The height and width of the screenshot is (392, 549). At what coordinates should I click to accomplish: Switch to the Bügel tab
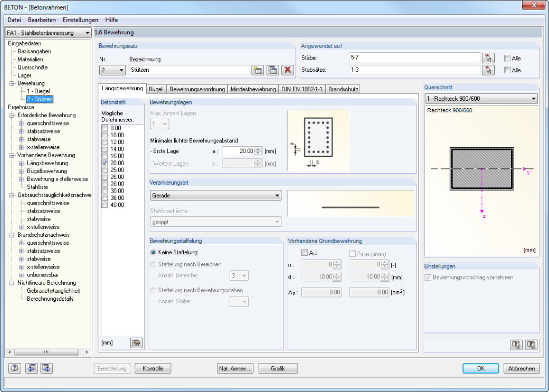point(155,89)
